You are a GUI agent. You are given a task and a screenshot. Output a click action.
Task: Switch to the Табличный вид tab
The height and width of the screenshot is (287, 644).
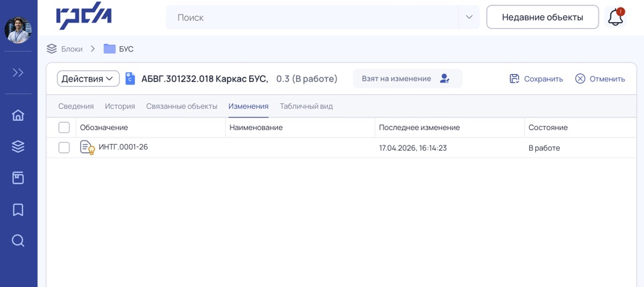pyautogui.click(x=307, y=106)
